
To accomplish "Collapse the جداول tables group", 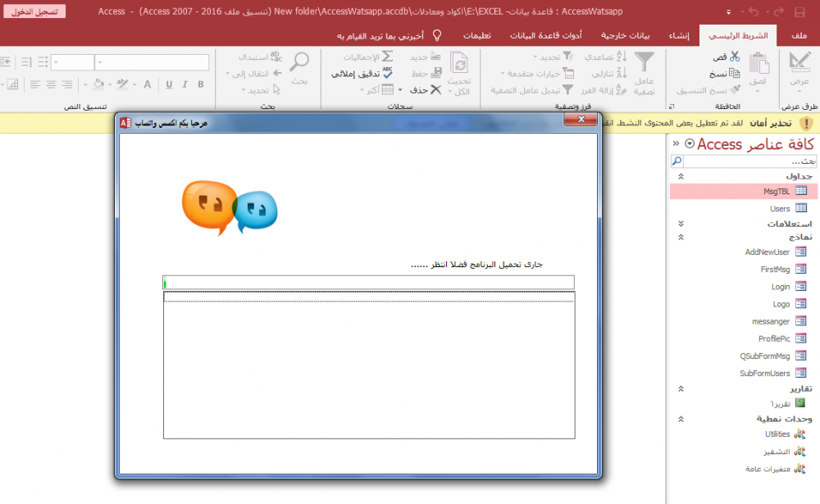I will [681, 177].
